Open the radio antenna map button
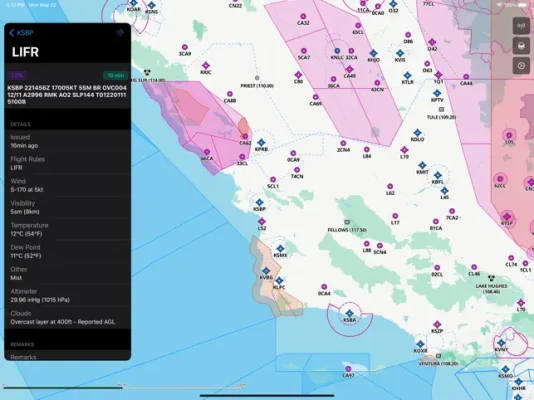This screenshot has height=400, width=534. [521, 26]
